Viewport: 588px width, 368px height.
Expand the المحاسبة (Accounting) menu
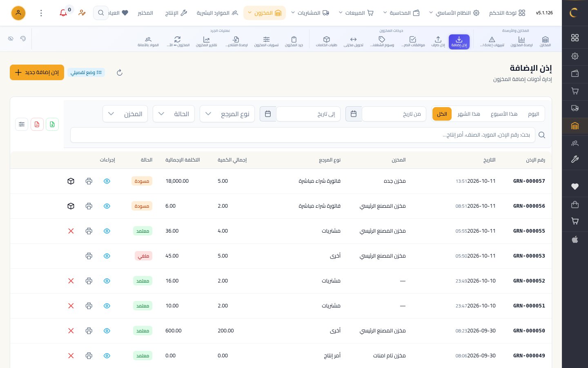coord(401,13)
